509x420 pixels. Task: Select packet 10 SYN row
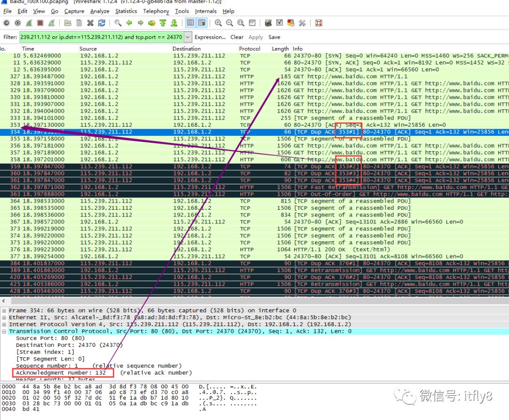click(x=254, y=56)
